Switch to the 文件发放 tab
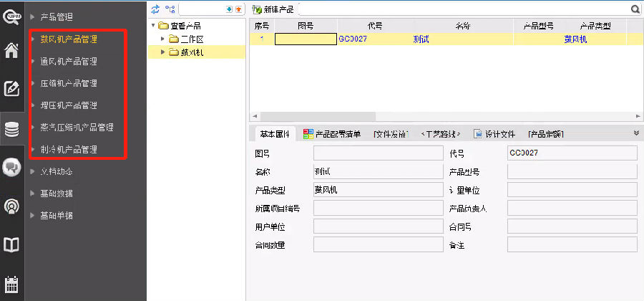 (x=391, y=134)
